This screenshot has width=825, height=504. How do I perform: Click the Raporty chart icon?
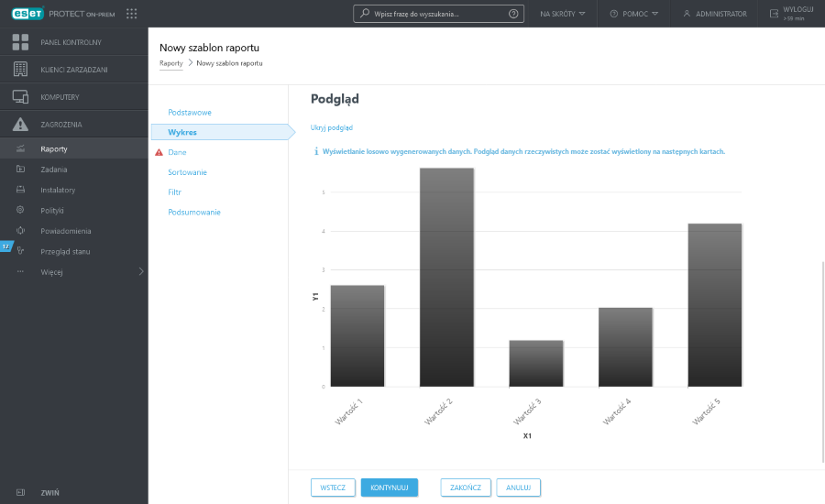click(x=20, y=148)
